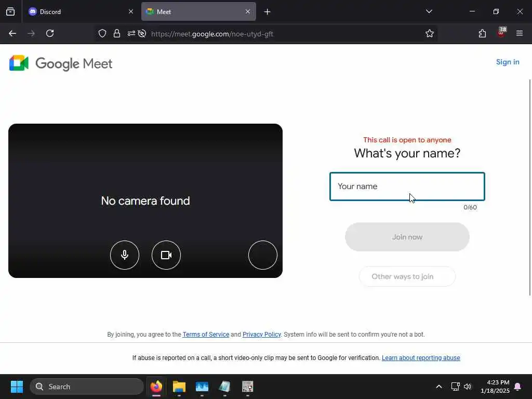Viewport: 532px width, 399px height.
Task: Click the site security padlock icon
Action: (x=117, y=34)
